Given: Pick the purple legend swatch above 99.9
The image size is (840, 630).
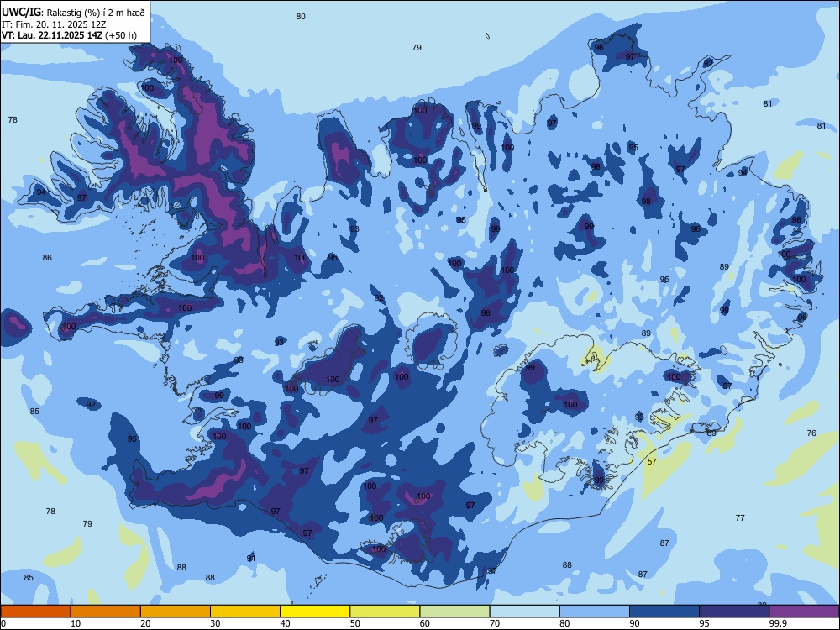Looking at the screenshot, I should 804,612.
